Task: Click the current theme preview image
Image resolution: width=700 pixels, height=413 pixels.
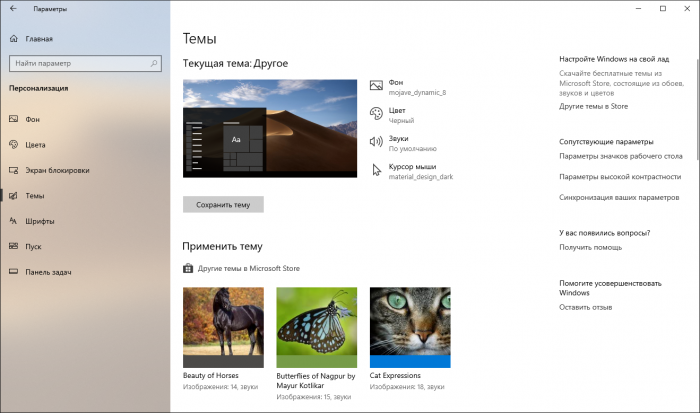Action: click(x=270, y=129)
